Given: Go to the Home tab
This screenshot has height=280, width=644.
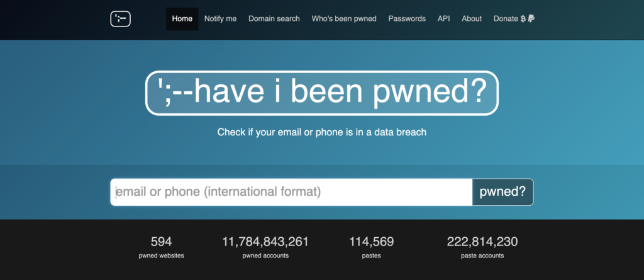Looking at the screenshot, I should coord(182,19).
